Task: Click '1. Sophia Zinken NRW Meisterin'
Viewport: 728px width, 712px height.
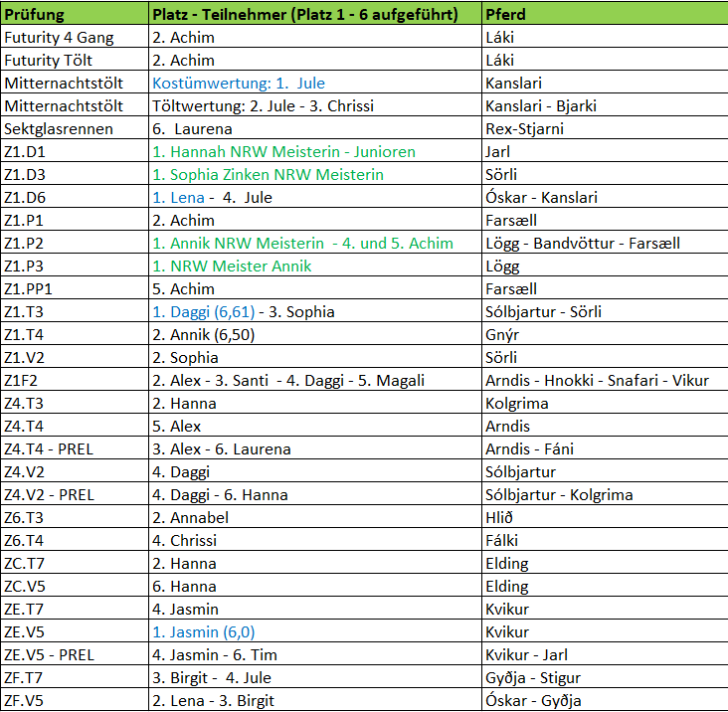Action: (x=315, y=174)
